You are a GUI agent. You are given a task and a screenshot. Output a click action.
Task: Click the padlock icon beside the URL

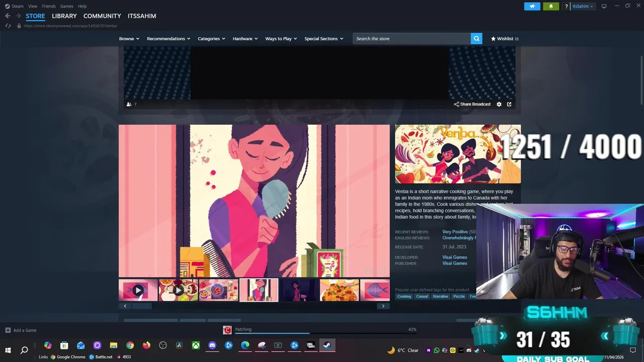point(19,26)
